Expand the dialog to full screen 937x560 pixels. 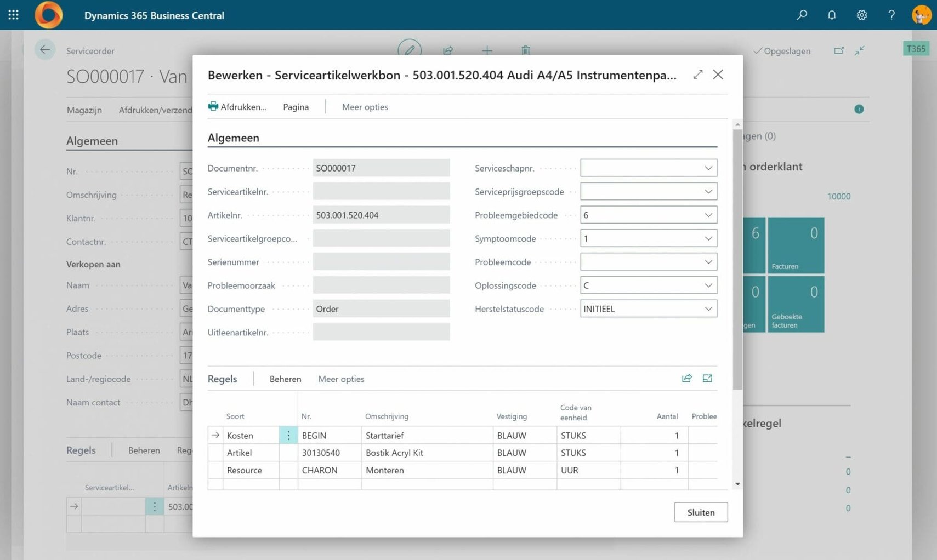pos(697,75)
